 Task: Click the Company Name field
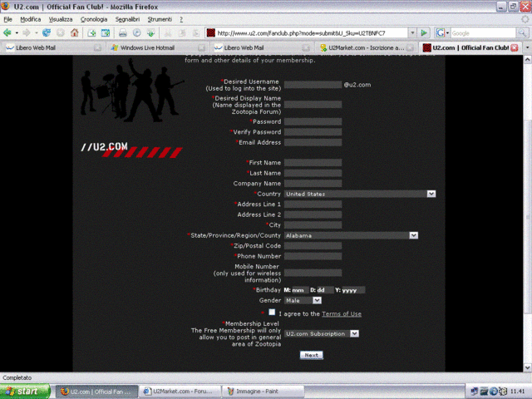click(x=313, y=184)
